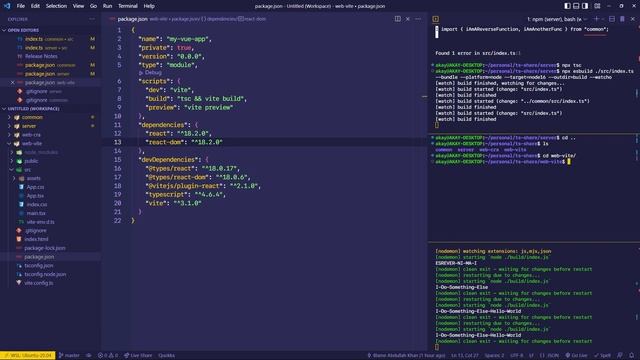This screenshot has height=360, width=640.
Task: Open the Go menu
Action: click(x=93, y=6)
